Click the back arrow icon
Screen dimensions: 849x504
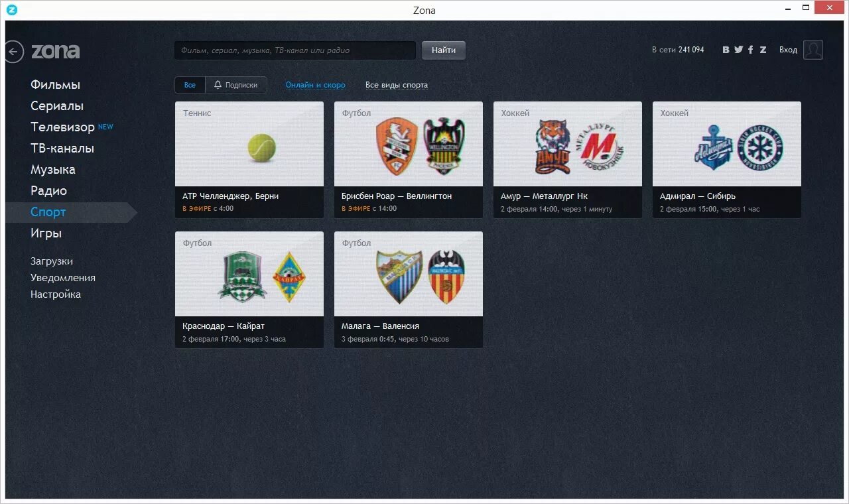pyautogui.click(x=13, y=52)
